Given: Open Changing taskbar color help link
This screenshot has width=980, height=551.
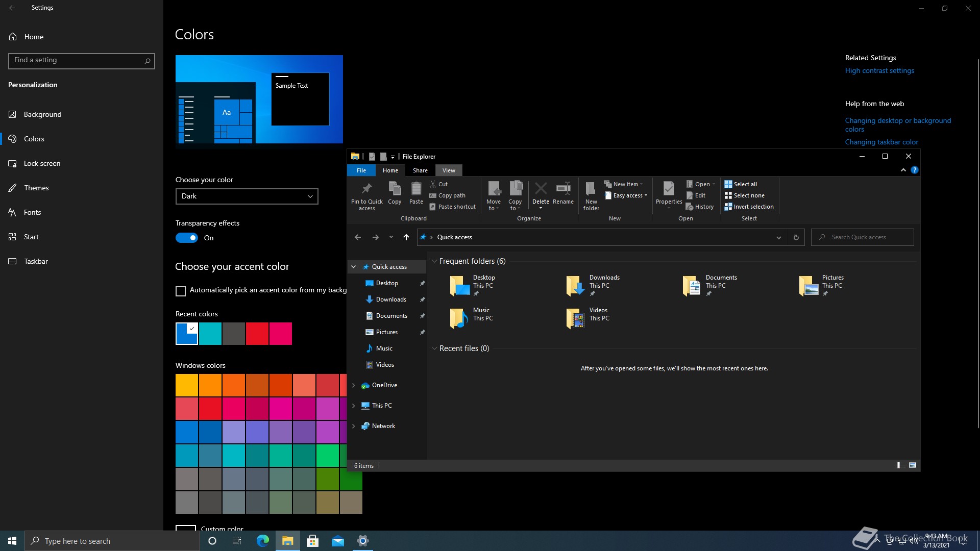Looking at the screenshot, I should click(x=881, y=142).
